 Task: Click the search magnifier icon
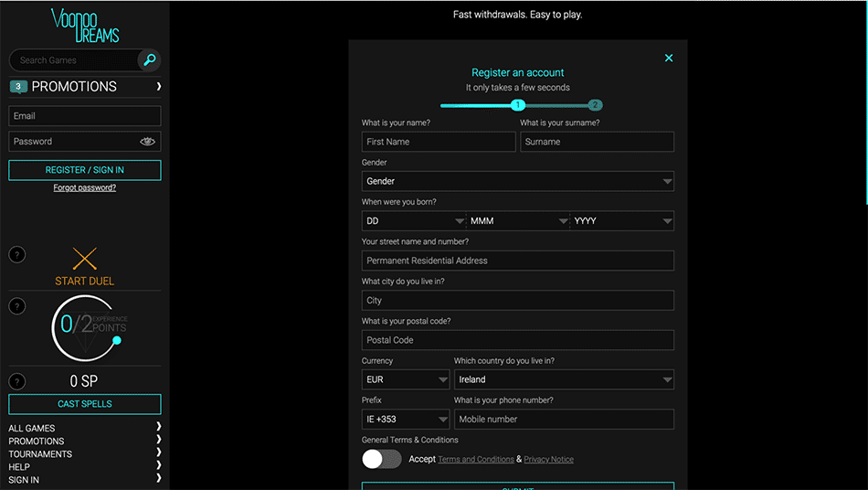[149, 60]
